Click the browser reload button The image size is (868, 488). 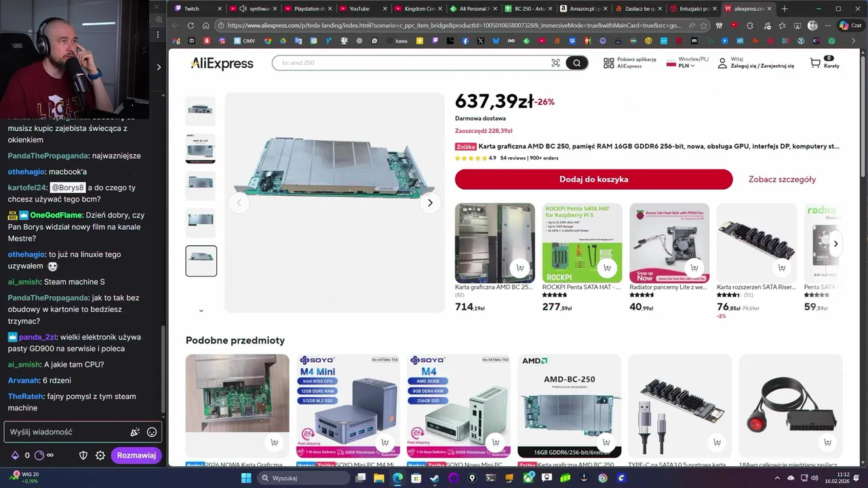[191, 26]
